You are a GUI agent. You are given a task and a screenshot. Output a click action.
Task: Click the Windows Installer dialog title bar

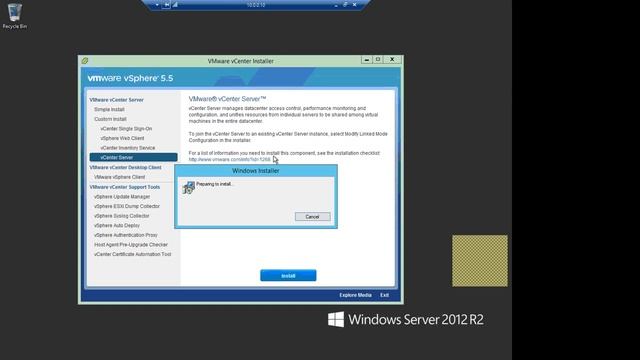(x=256, y=171)
